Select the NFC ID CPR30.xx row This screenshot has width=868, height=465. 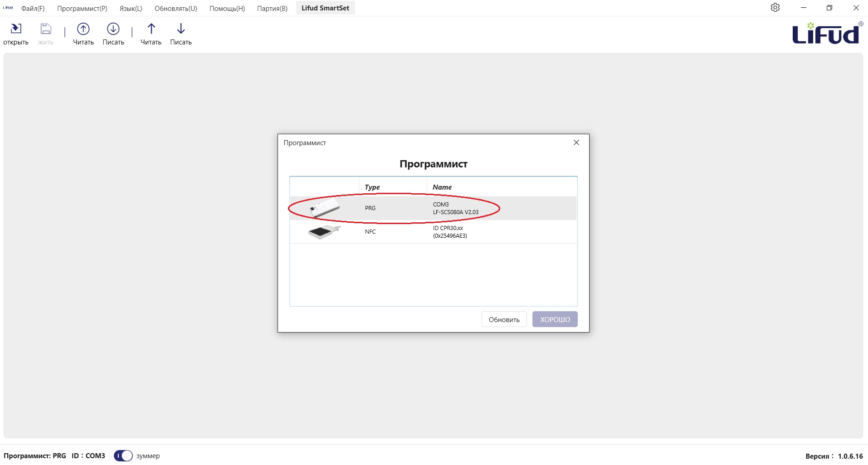coord(433,232)
